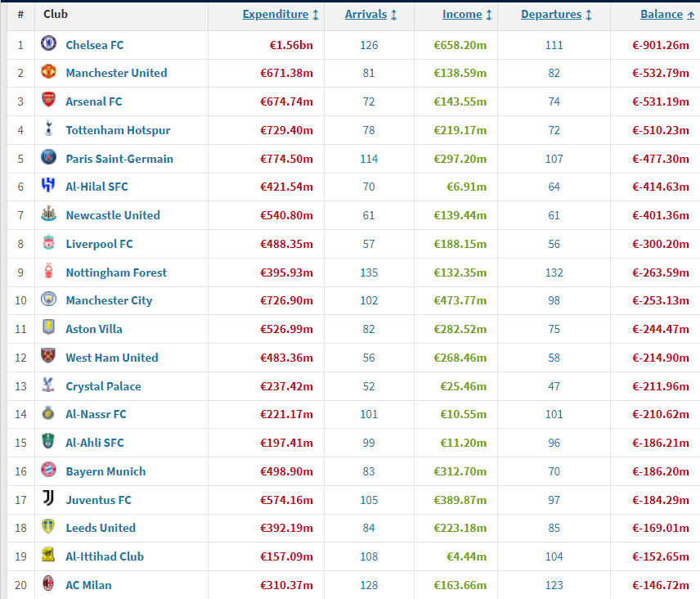Open the Manchester United club link
Screen dimensions: 700x599
[x=116, y=73]
